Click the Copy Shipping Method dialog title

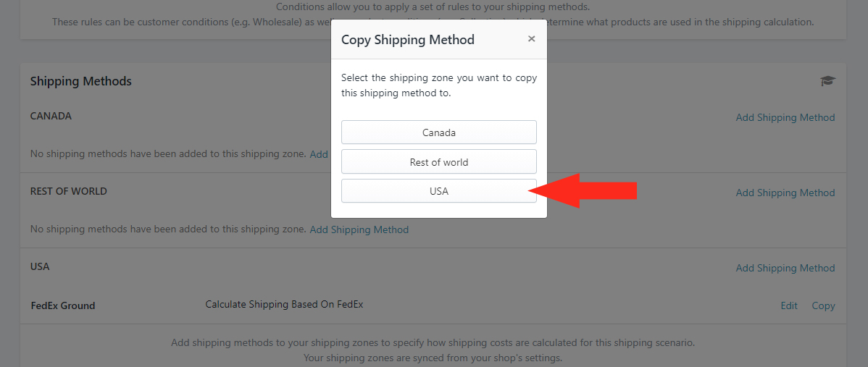(408, 40)
